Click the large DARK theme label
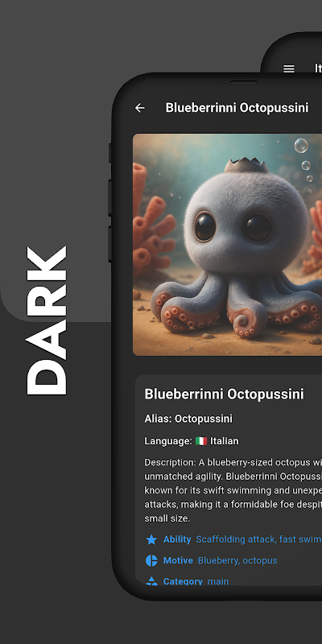The image size is (322, 644). [x=47, y=320]
